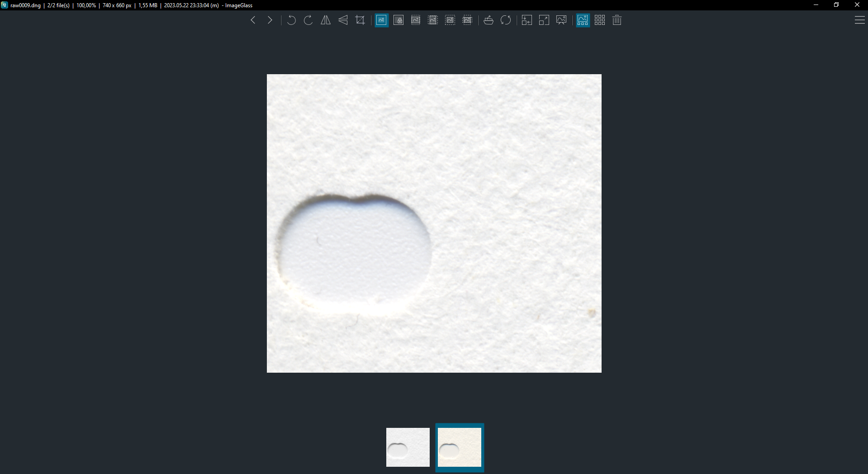The height and width of the screenshot is (474, 868).
Task: Open Scale to Fill mode
Action: click(x=467, y=20)
